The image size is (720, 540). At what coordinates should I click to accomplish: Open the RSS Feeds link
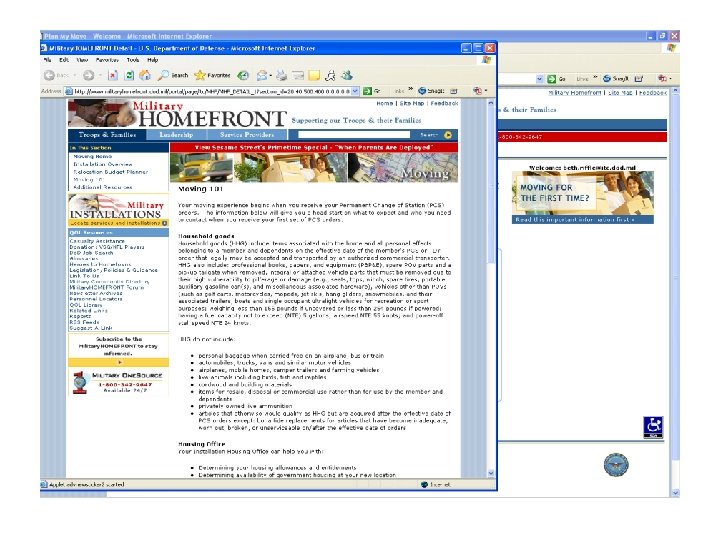[84, 322]
